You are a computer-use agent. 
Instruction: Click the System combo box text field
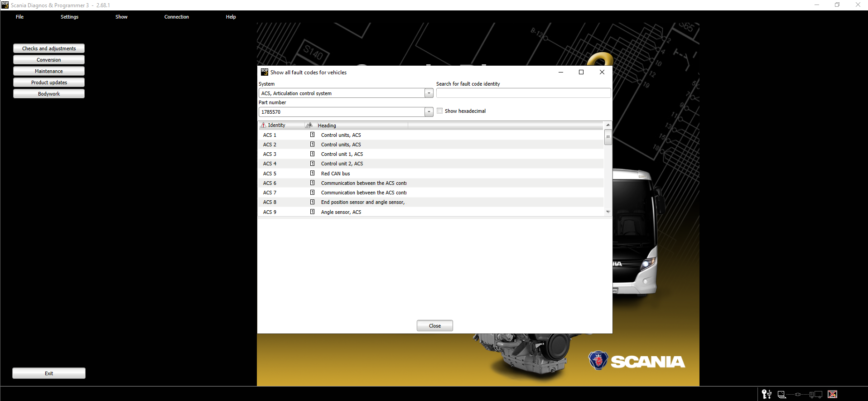pos(342,93)
